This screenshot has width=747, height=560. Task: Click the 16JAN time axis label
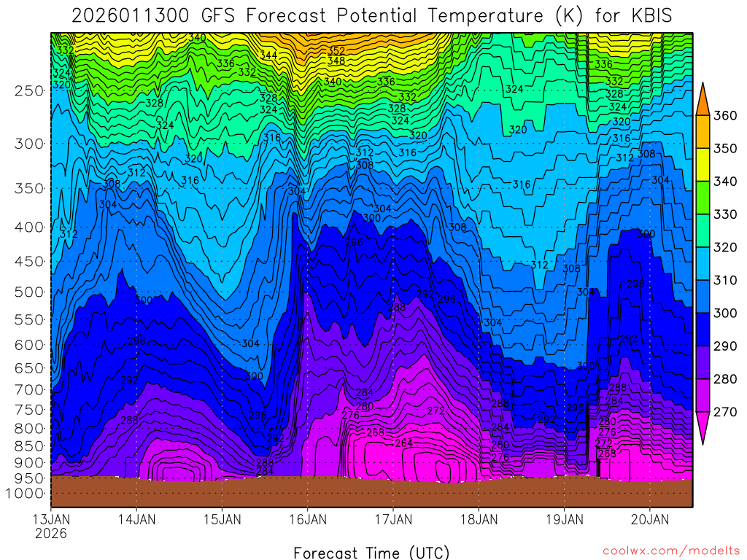308,519
